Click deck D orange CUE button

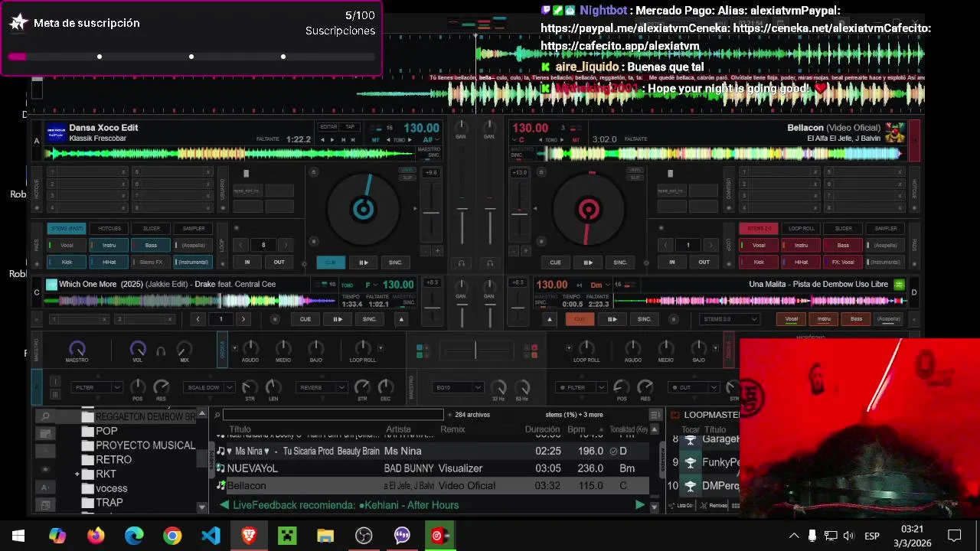(x=580, y=319)
